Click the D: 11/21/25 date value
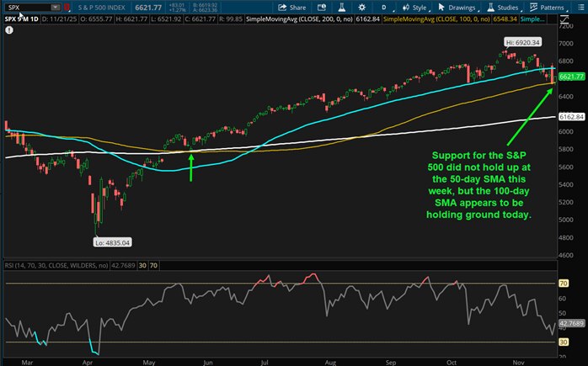 59,19
